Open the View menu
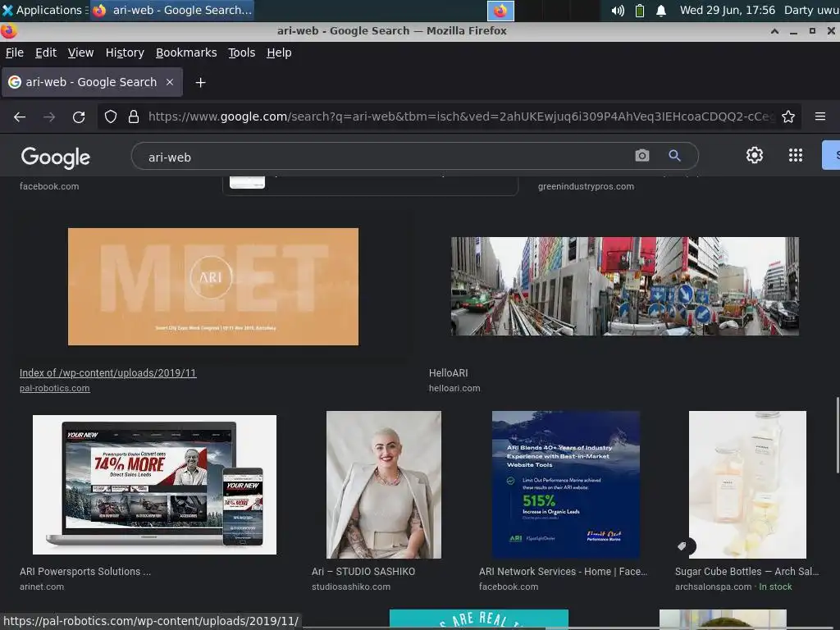This screenshot has width=840, height=630. click(80, 52)
